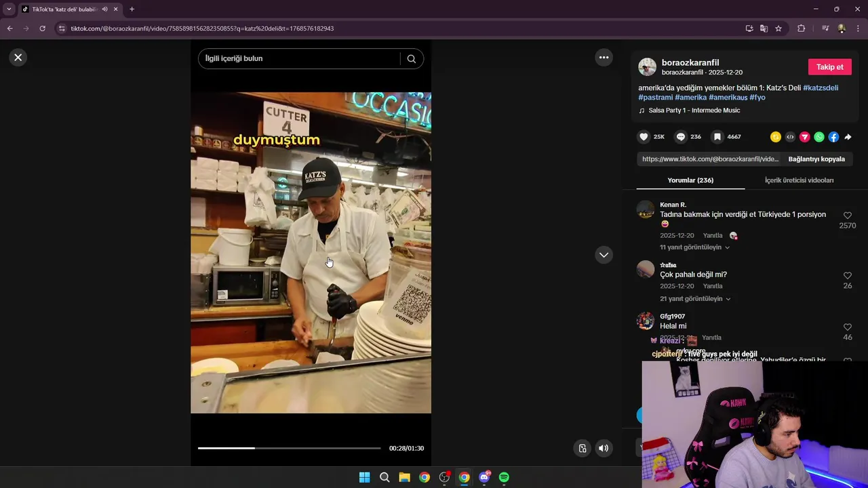Open a new browser tab with plus
Screen dimensions: 868x488
pos(132,9)
